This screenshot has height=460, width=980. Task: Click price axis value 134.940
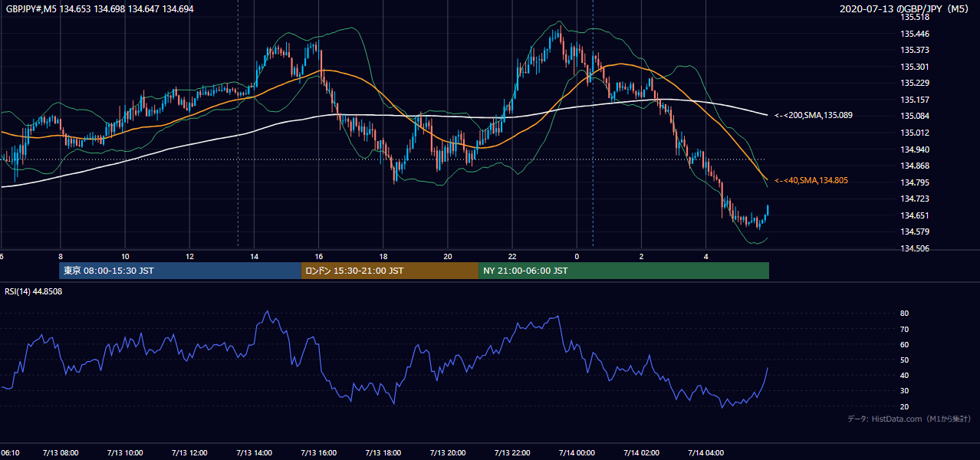(915, 149)
